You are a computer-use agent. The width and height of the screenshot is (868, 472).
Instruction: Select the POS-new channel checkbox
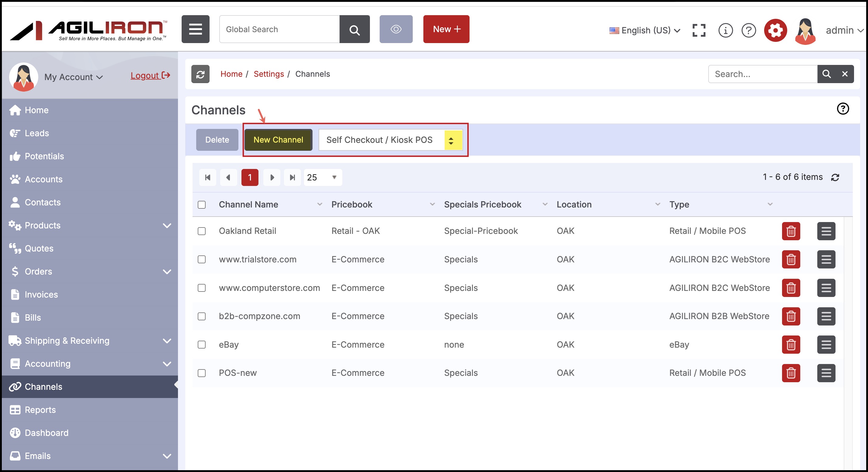point(201,373)
